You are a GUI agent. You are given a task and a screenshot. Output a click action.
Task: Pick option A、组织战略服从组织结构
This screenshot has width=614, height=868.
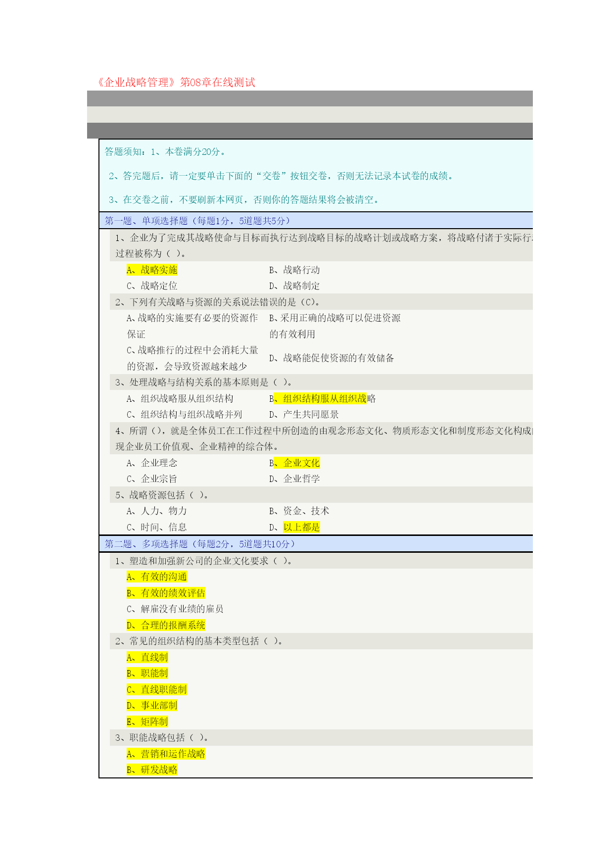pos(180,398)
